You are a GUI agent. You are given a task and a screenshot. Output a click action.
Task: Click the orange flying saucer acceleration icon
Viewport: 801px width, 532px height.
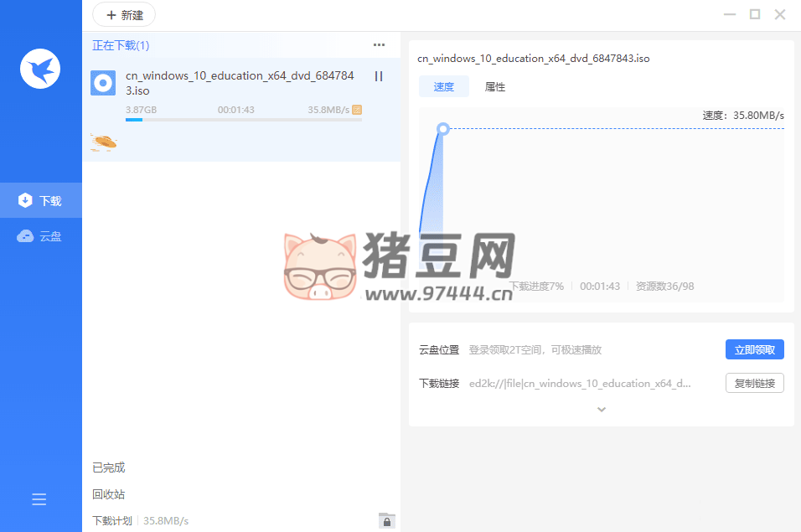pyautogui.click(x=104, y=142)
